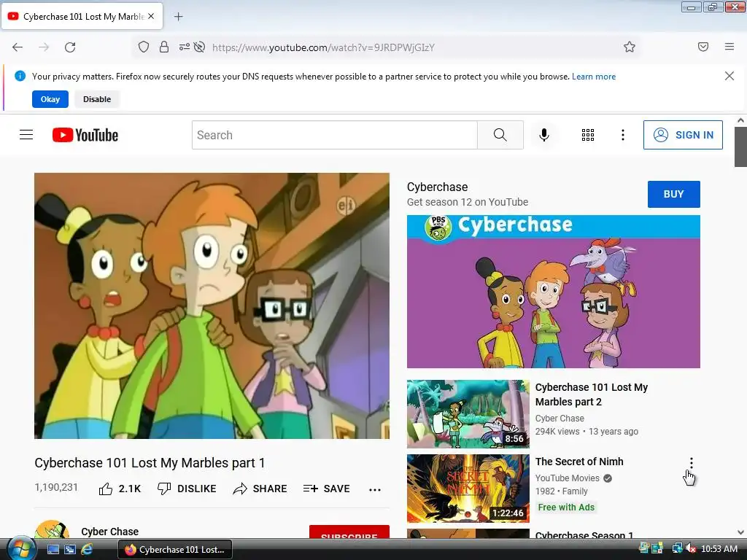Bookmark this page with the star
The image size is (747, 560).
(x=630, y=47)
